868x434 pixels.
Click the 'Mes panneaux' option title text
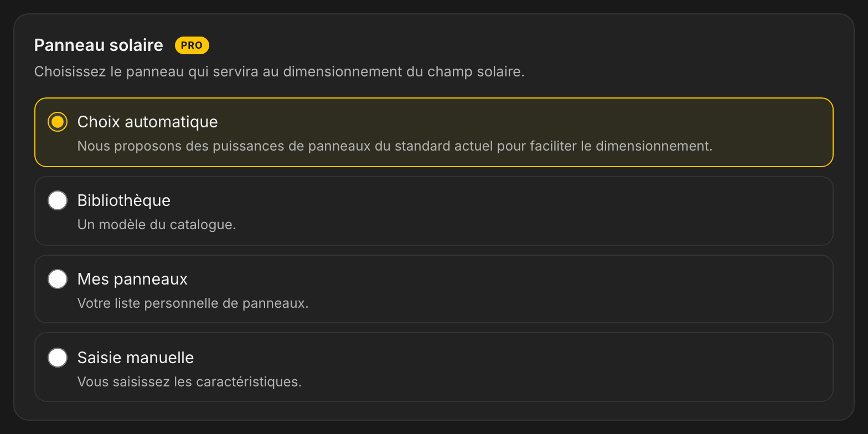(x=133, y=279)
